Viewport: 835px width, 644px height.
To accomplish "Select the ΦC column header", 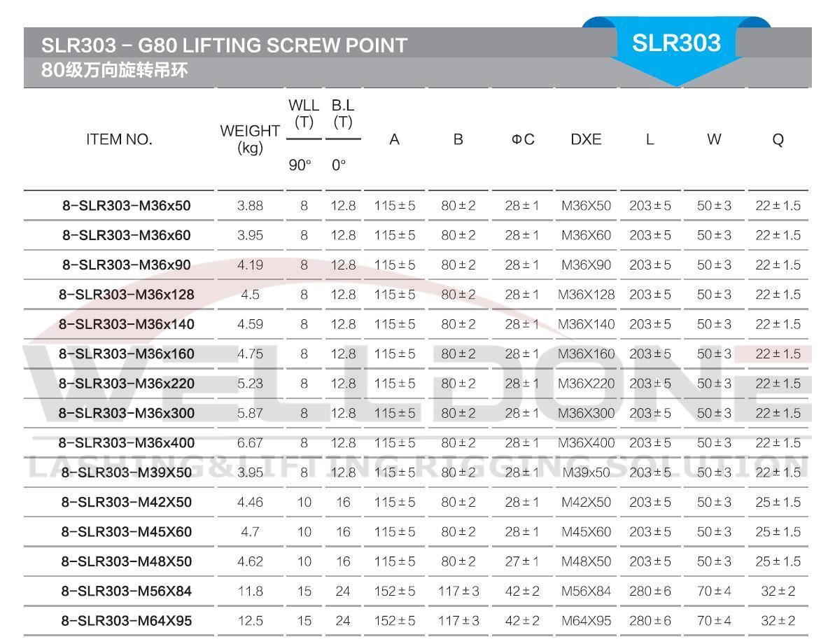I will (521, 139).
